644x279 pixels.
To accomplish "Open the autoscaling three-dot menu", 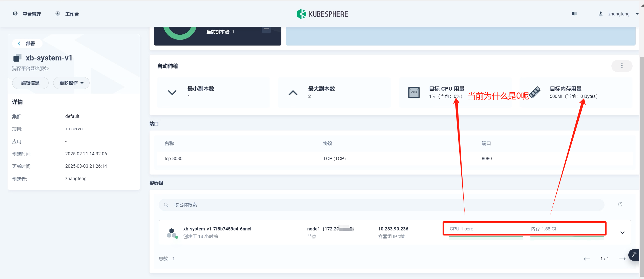I will point(622,66).
